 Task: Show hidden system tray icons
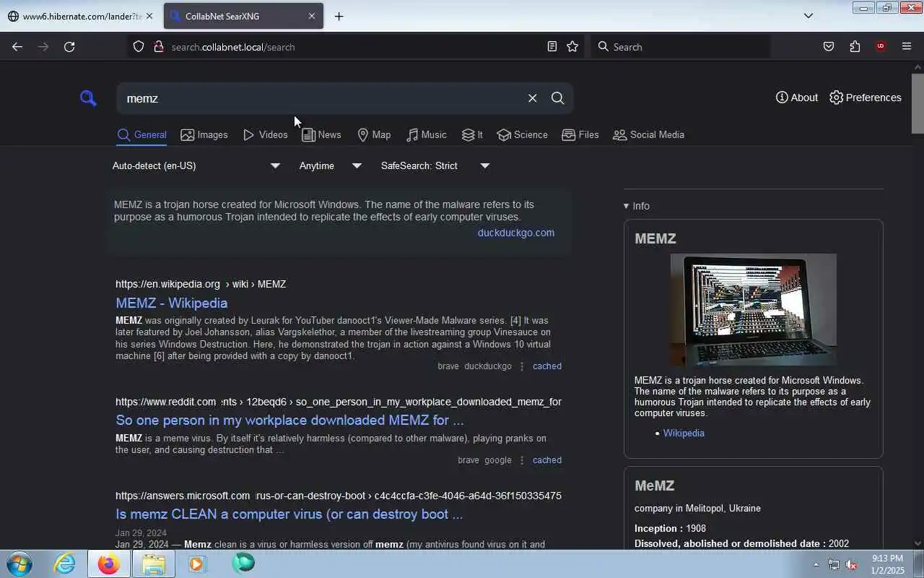pos(816,564)
